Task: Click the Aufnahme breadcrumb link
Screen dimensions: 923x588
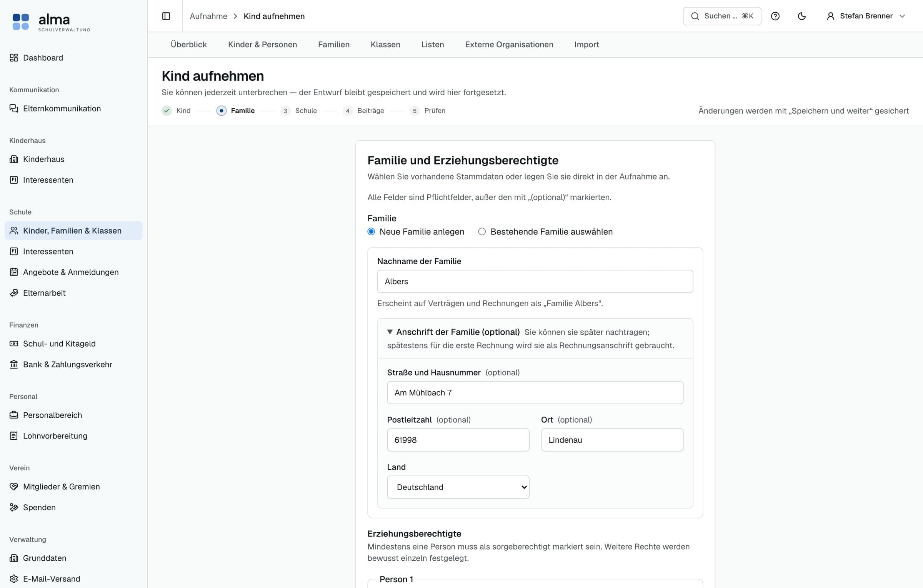Action: pos(208,16)
